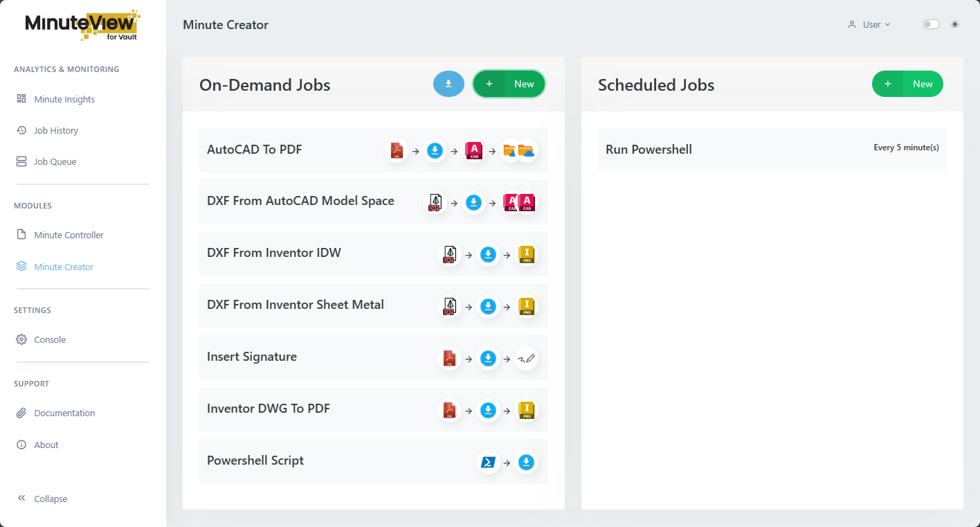
Task: Collapse the left sidebar
Action: (41, 499)
